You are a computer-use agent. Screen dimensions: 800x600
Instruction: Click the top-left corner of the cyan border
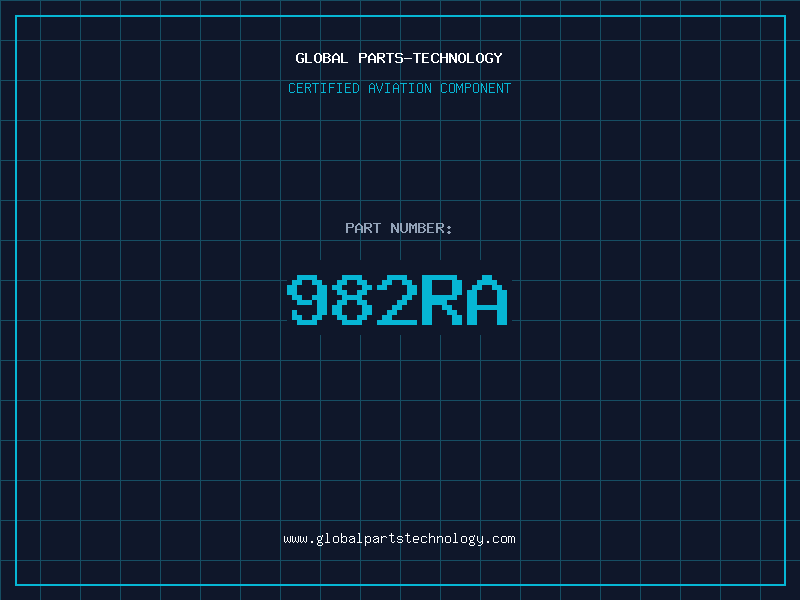point(16,16)
